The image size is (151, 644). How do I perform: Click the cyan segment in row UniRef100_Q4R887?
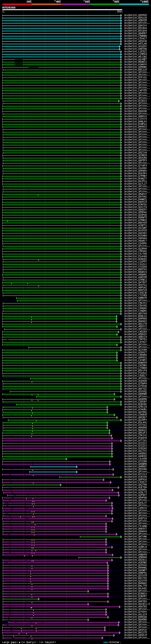pos(54,467)
